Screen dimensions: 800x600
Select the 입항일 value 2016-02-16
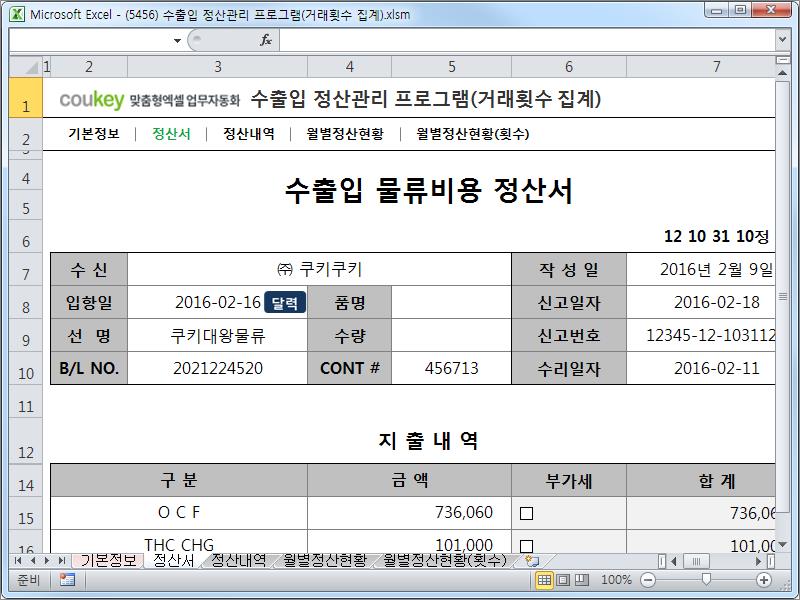(217, 302)
